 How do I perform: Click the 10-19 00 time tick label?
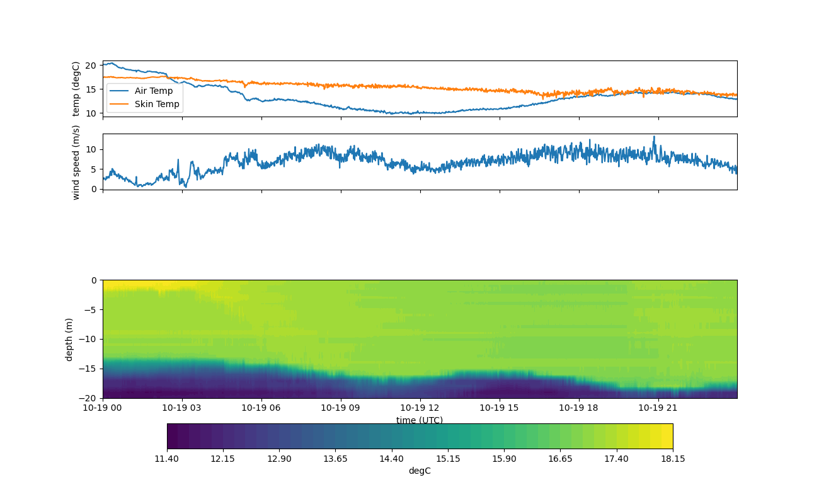point(103,408)
